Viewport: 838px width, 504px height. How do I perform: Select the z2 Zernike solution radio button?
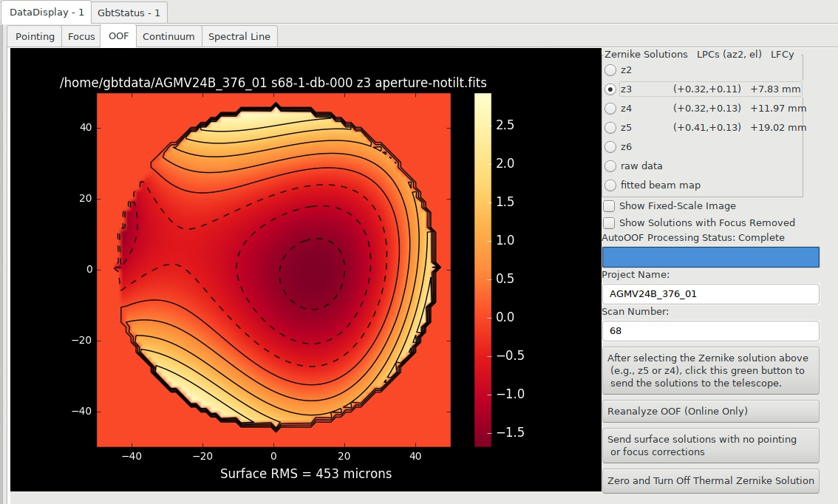point(610,70)
